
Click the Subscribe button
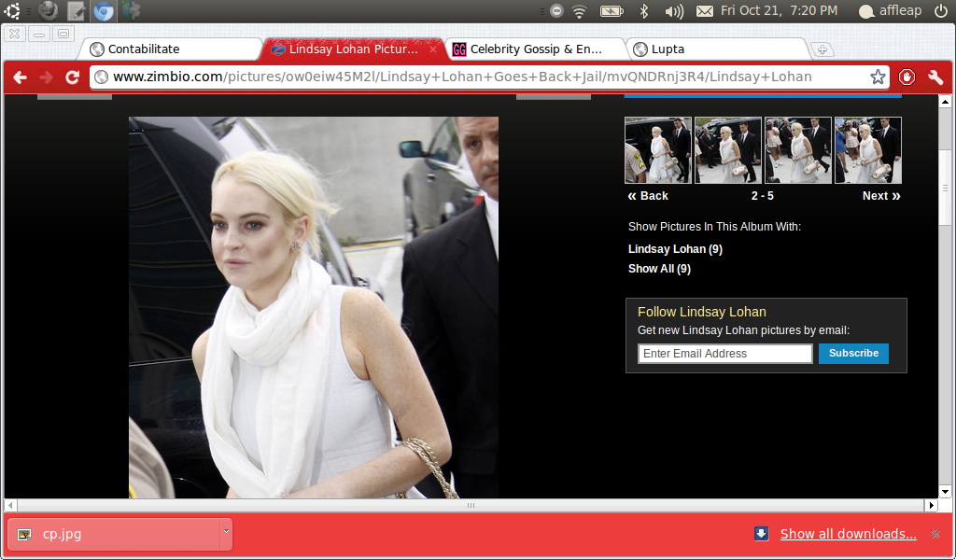pos(853,354)
